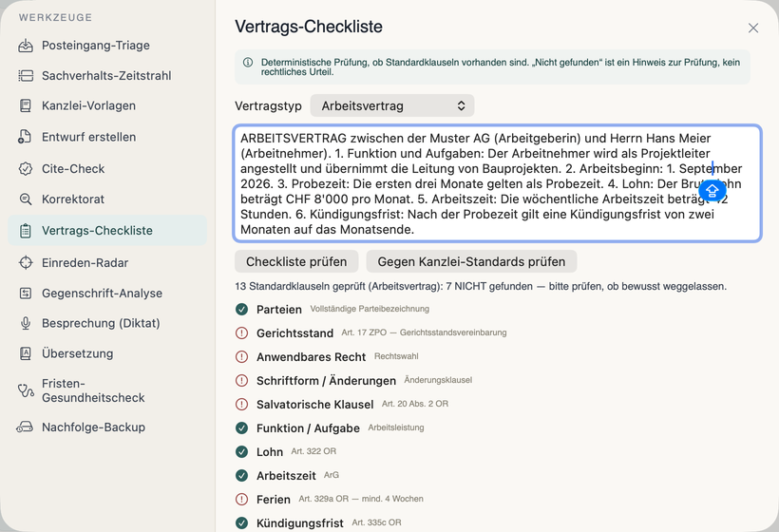Click the Anwendbares Recht checklist label
The width and height of the screenshot is (779, 532).
tap(311, 357)
